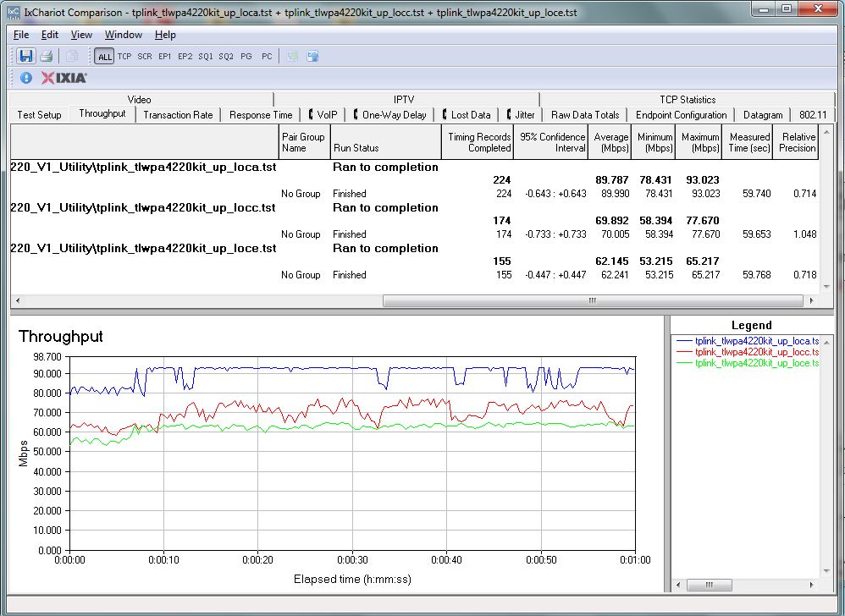The image size is (845, 616).
Task: Click the Save toolbar icon
Action: 25,56
